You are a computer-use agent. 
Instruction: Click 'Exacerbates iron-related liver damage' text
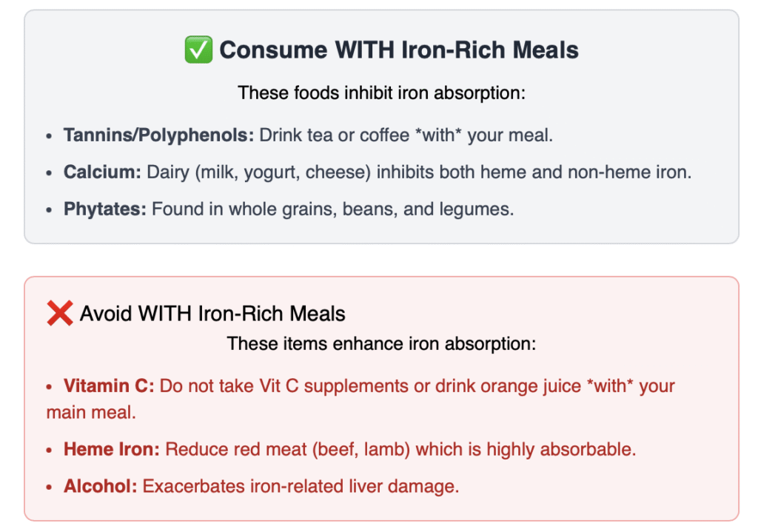click(301, 486)
